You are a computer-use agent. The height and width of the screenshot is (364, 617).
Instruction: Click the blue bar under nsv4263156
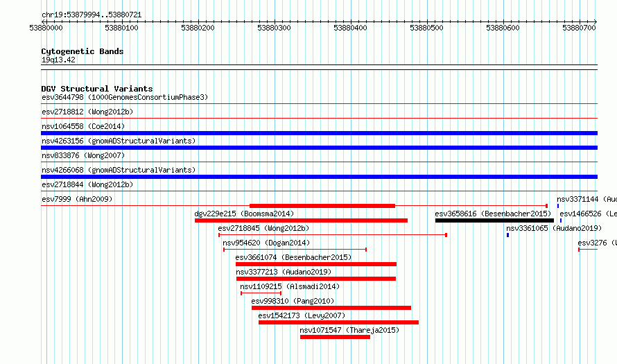tap(319, 148)
